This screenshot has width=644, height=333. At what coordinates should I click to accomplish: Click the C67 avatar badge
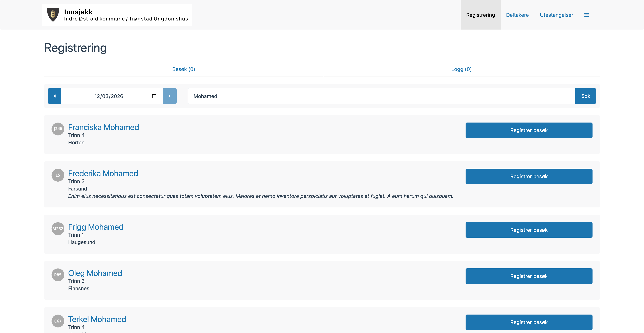58,321
